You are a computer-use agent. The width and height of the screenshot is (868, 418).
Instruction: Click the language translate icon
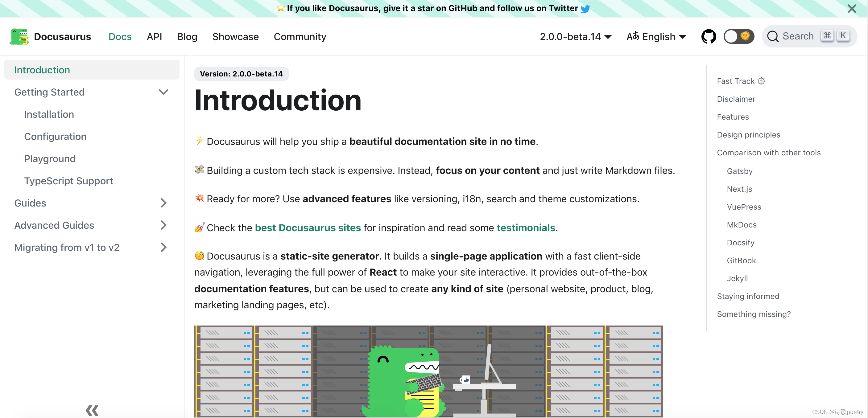pos(632,36)
